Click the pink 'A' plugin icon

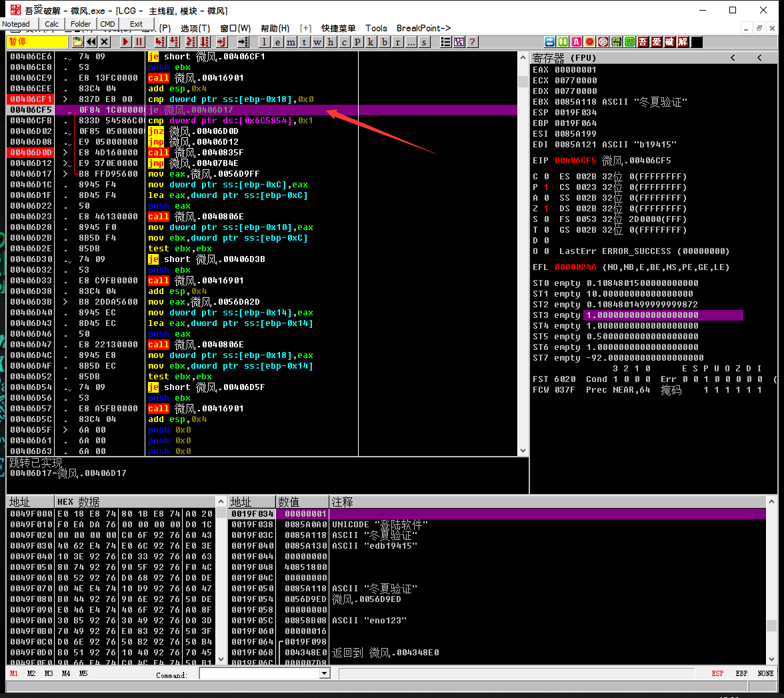click(577, 42)
